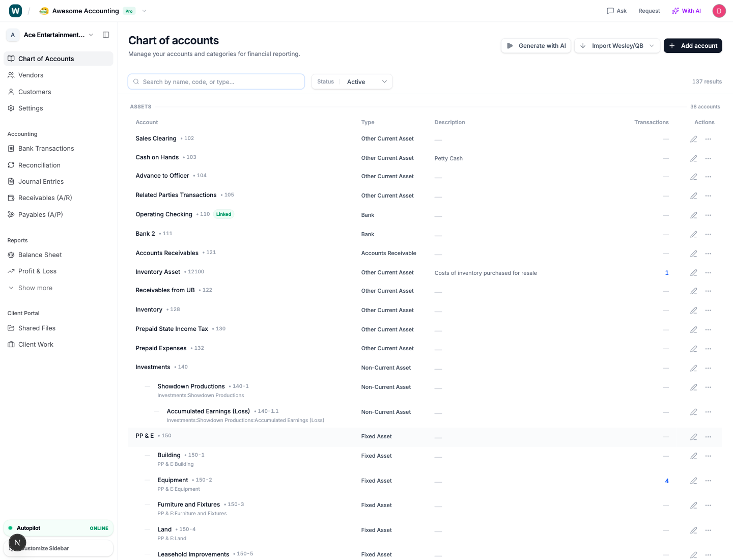This screenshot has width=733, height=560.
Task: Edit the Equipment account with pencil icon
Action: [x=693, y=481]
